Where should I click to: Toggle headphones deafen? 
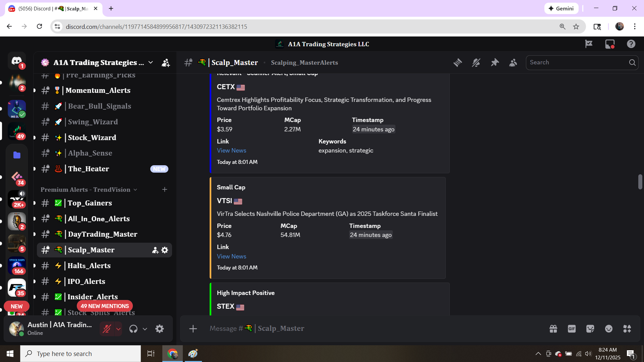coord(133,329)
